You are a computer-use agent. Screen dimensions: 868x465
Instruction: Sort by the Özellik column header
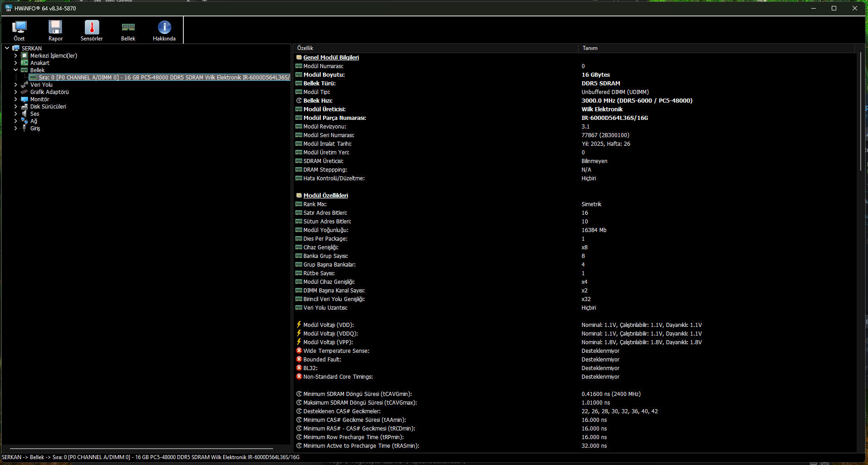(x=436, y=48)
